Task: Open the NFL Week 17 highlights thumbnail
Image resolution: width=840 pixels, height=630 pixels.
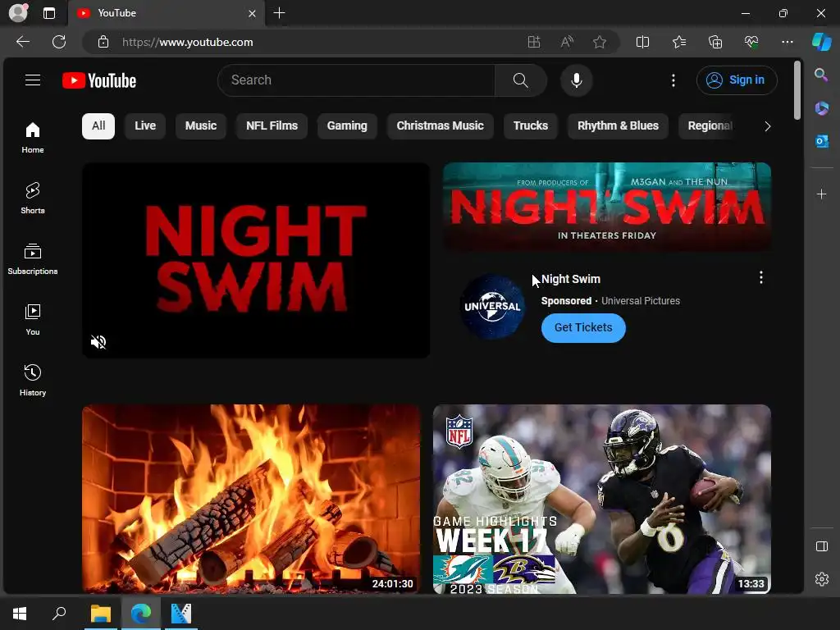Action: [x=601, y=499]
